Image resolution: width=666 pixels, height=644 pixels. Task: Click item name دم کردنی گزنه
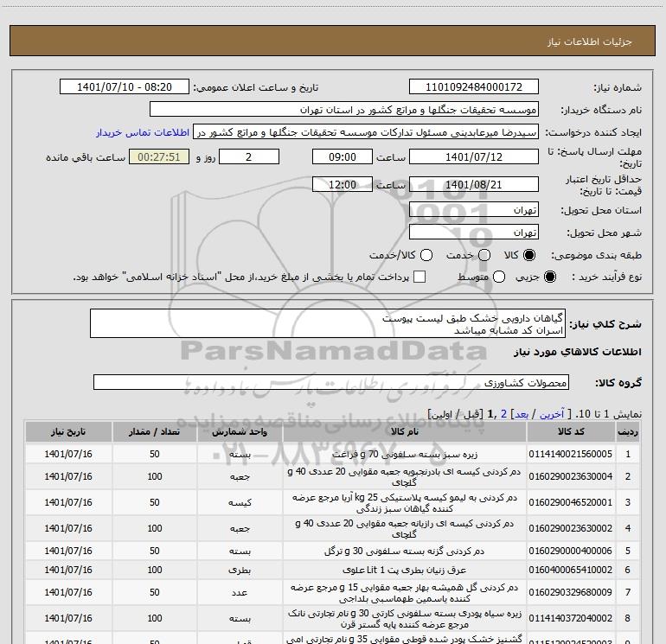click(x=405, y=551)
